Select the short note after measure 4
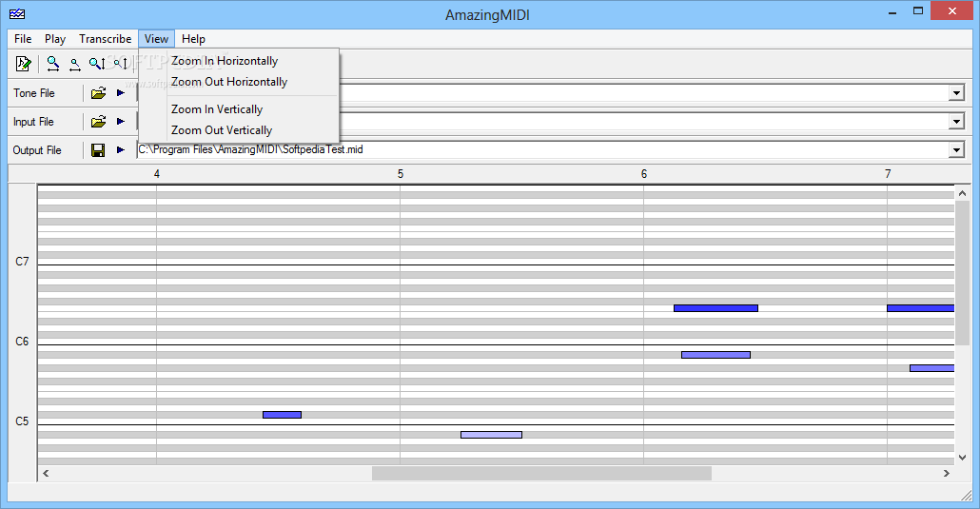 pyautogui.click(x=282, y=415)
